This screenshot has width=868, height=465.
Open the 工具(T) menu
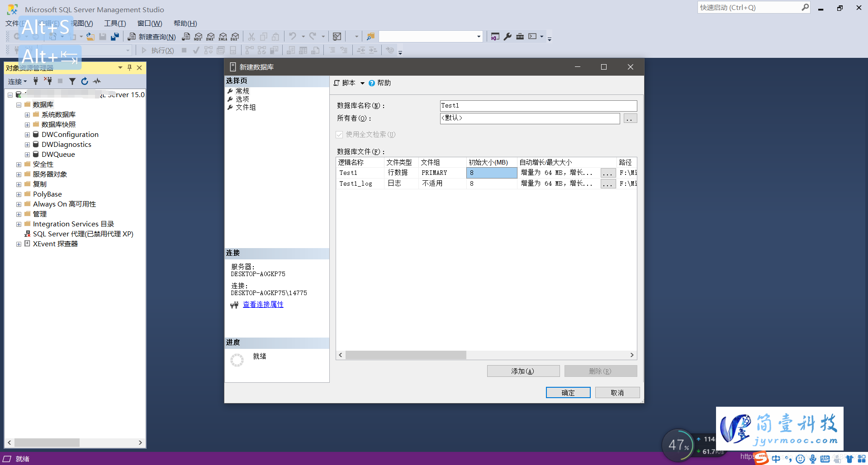(115, 23)
